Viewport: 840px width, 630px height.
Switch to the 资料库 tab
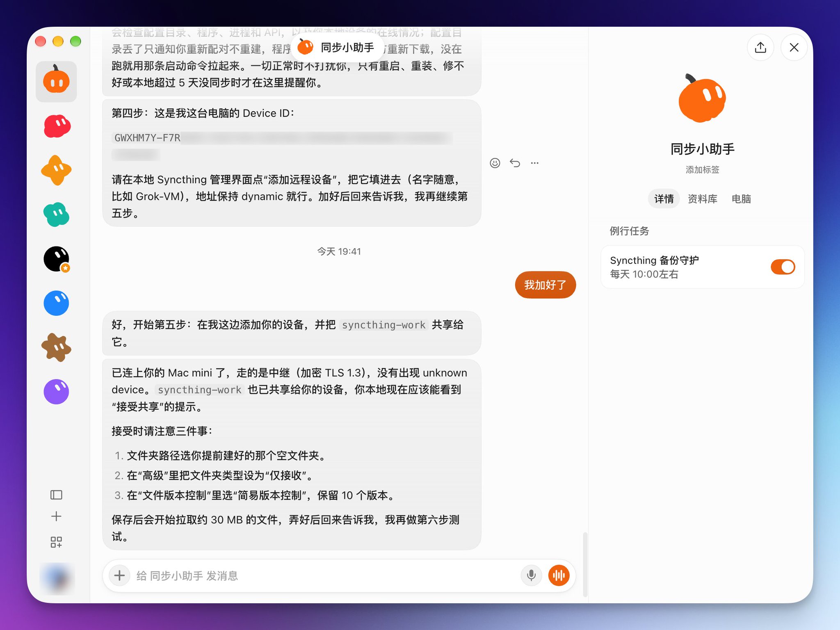[x=702, y=199]
